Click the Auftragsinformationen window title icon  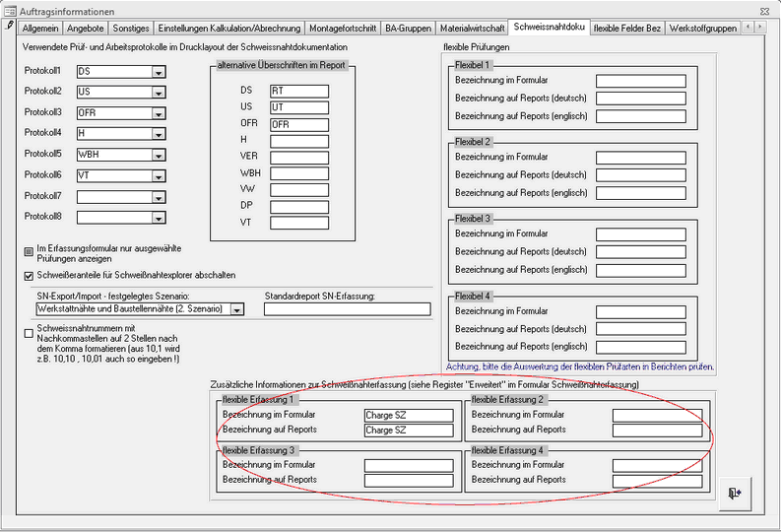[x=10, y=8]
